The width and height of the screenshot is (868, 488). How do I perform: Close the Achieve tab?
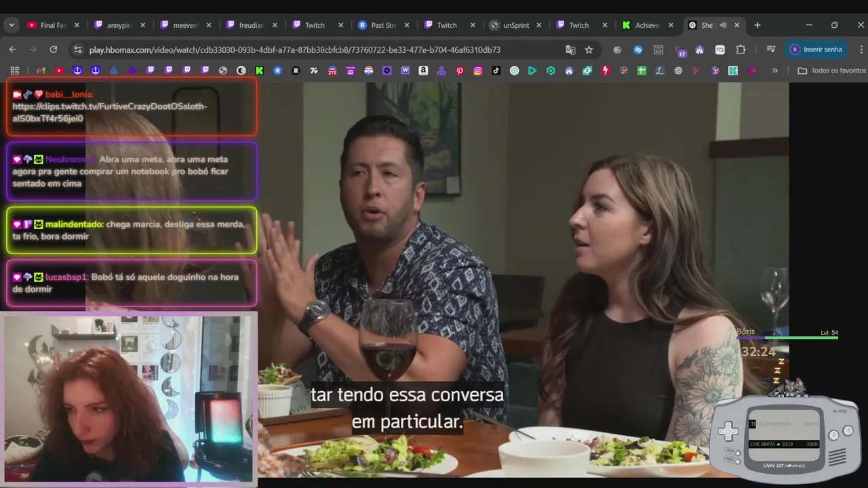[671, 25]
